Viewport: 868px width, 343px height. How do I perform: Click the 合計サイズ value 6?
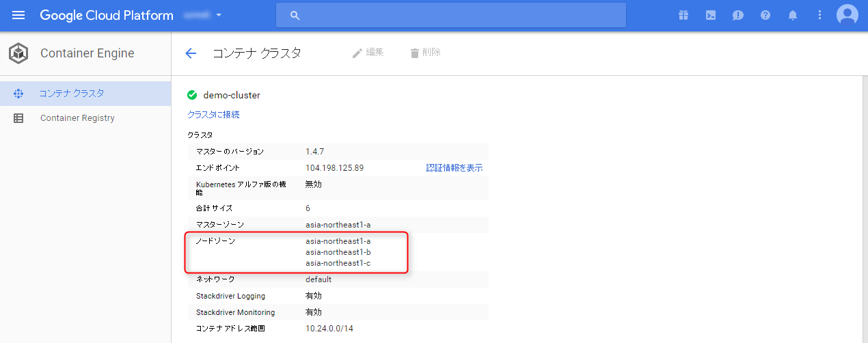click(308, 208)
